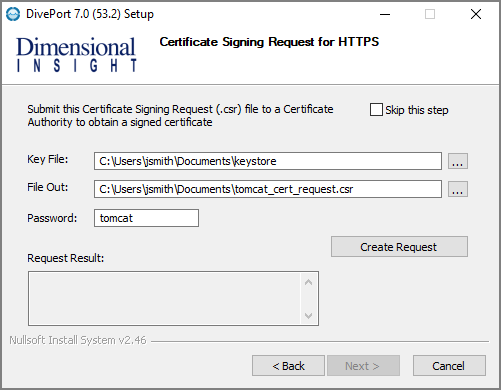Focus the Password field containing tomcat
This screenshot has height=390, width=501.
(146, 218)
